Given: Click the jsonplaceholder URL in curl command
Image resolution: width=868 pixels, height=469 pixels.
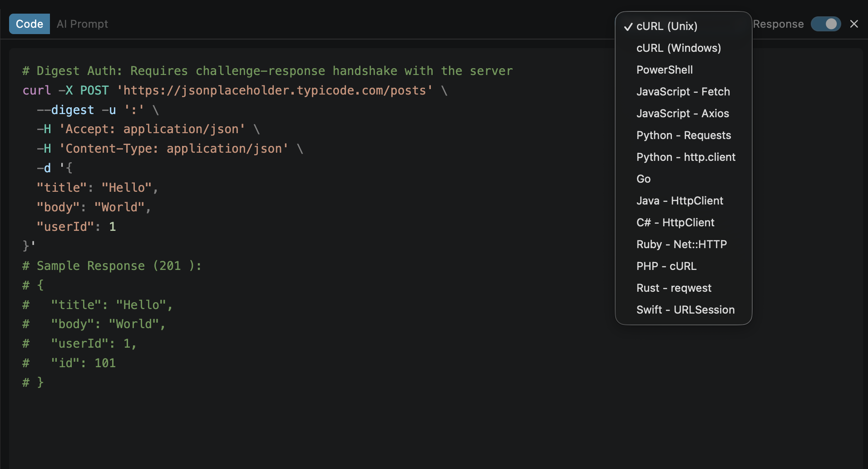Looking at the screenshot, I should (275, 90).
